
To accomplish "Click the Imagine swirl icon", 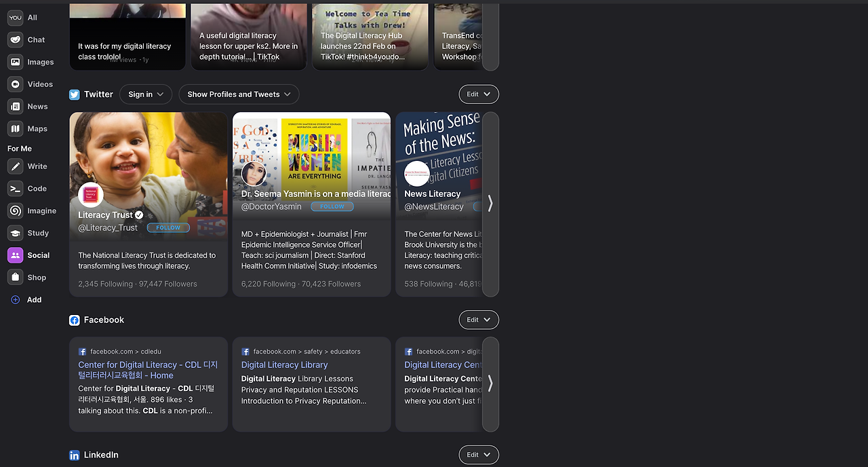I will (15, 211).
